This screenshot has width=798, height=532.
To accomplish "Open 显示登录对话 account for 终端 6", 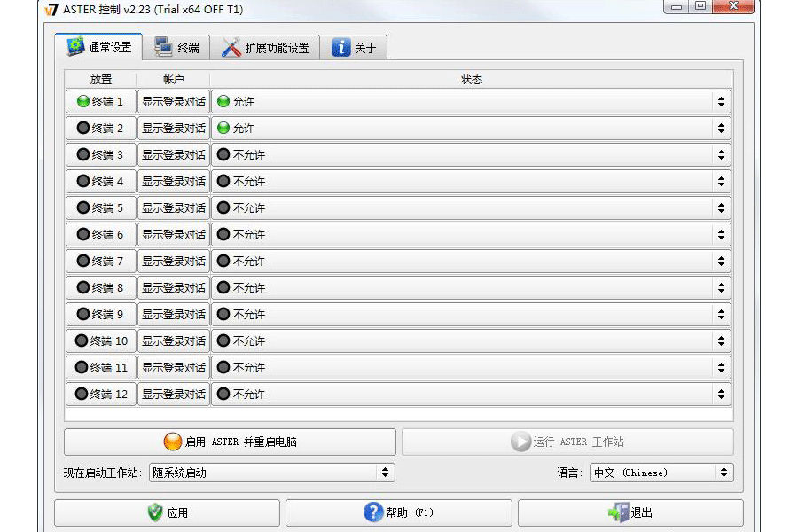I will (x=174, y=234).
